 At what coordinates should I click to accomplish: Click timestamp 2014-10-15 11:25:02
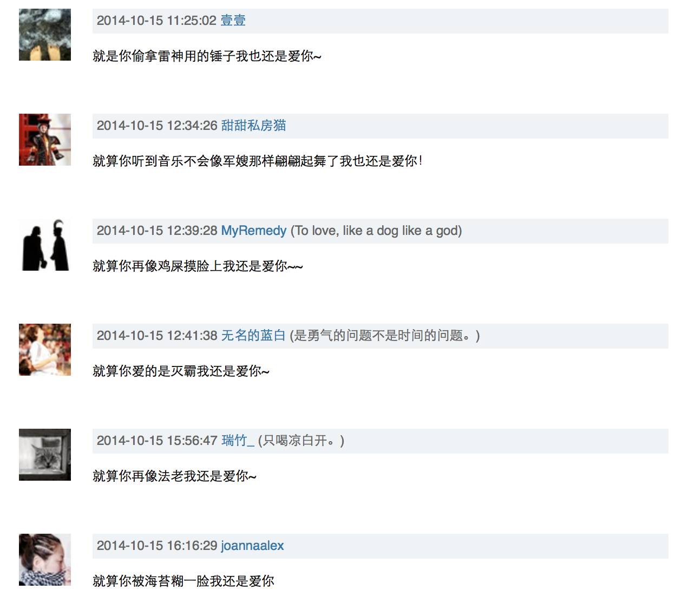click(x=156, y=21)
